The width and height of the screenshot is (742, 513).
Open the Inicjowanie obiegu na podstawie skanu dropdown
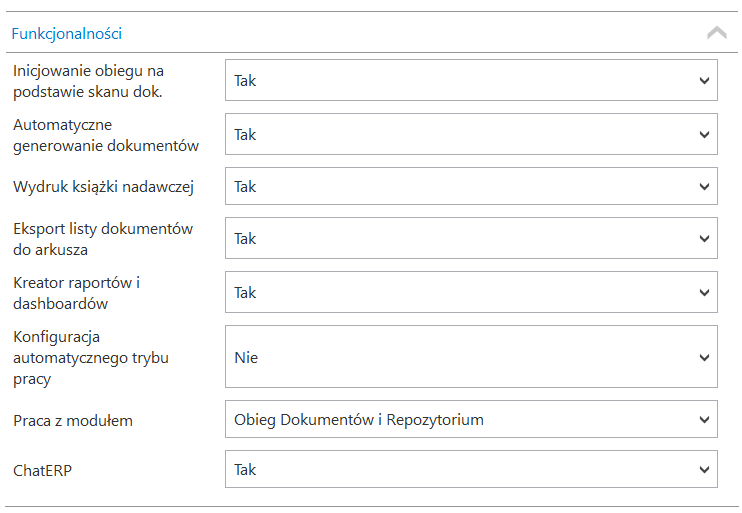pos(470,81)
